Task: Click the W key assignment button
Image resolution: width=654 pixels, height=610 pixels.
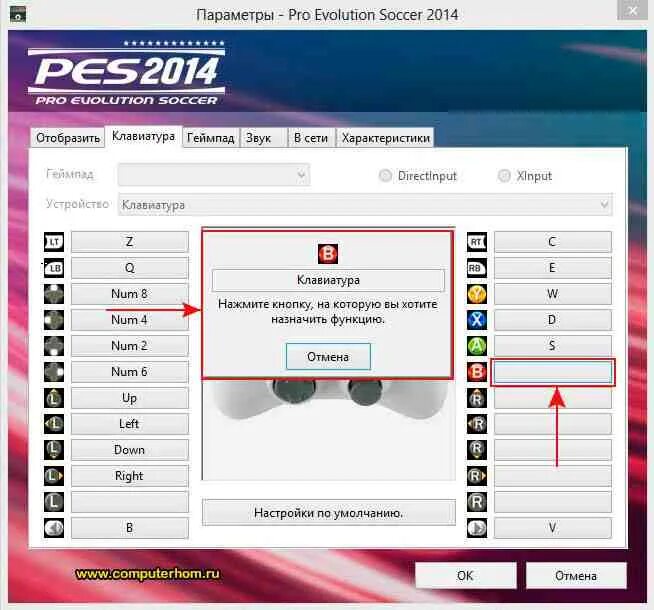Action: [553, 294]
